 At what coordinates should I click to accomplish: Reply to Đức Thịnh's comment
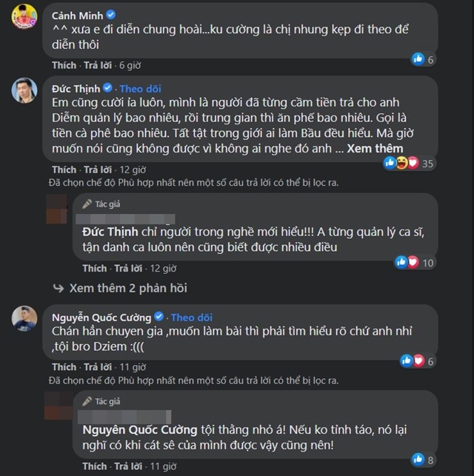point(98,170)
